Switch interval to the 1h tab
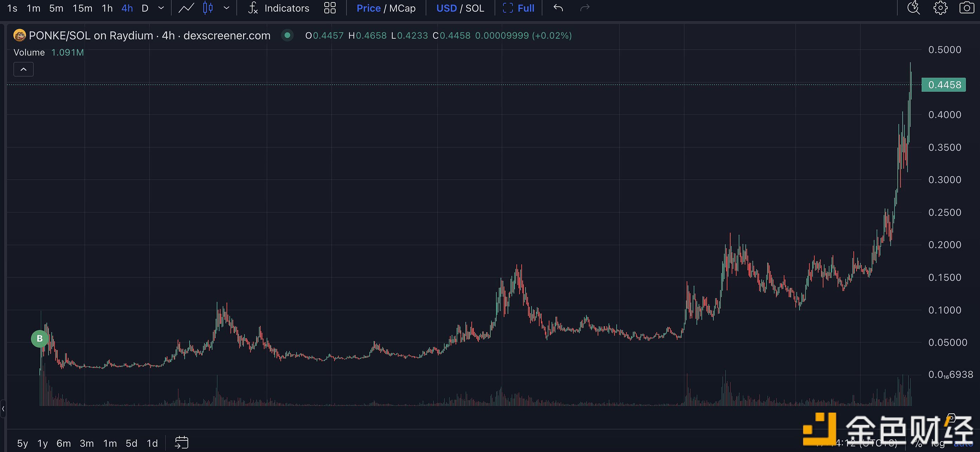980x452 pixels. 107,8
